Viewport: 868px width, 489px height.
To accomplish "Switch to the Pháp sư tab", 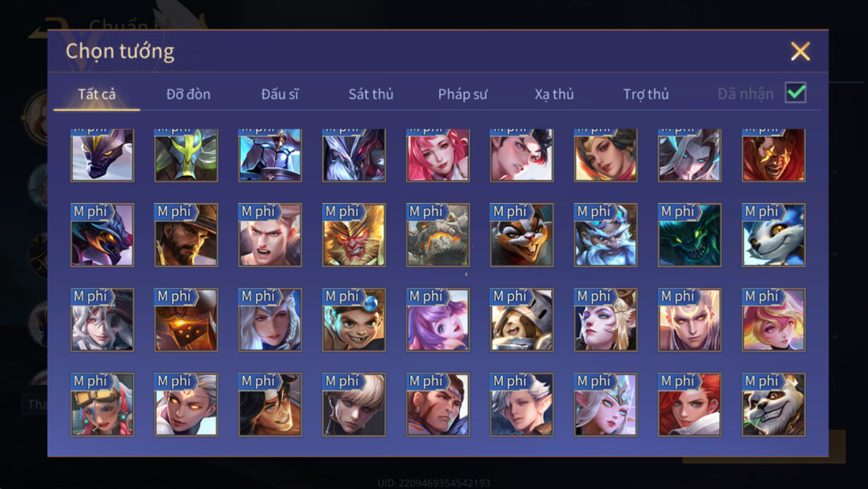I will click(463, 94).
